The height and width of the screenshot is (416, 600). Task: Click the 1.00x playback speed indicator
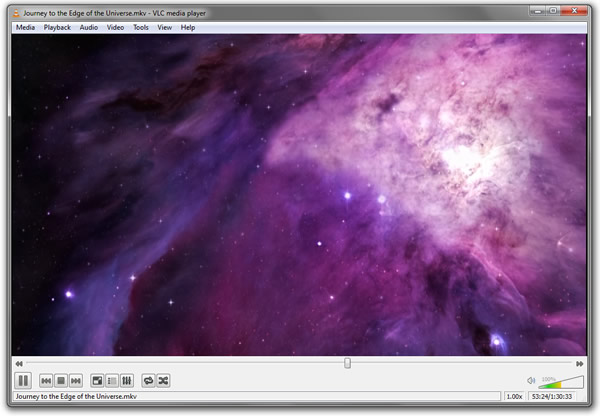[514, 396]
